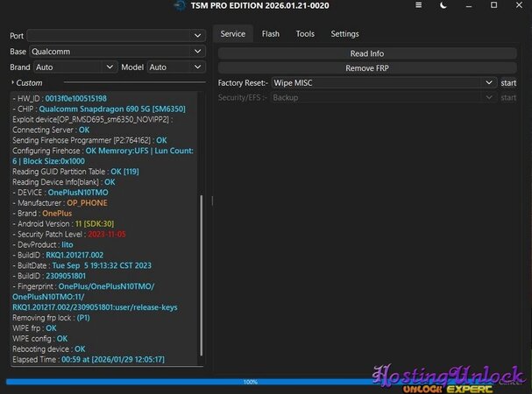Open the Tools tab
The image size is (532, 394).
305,34
